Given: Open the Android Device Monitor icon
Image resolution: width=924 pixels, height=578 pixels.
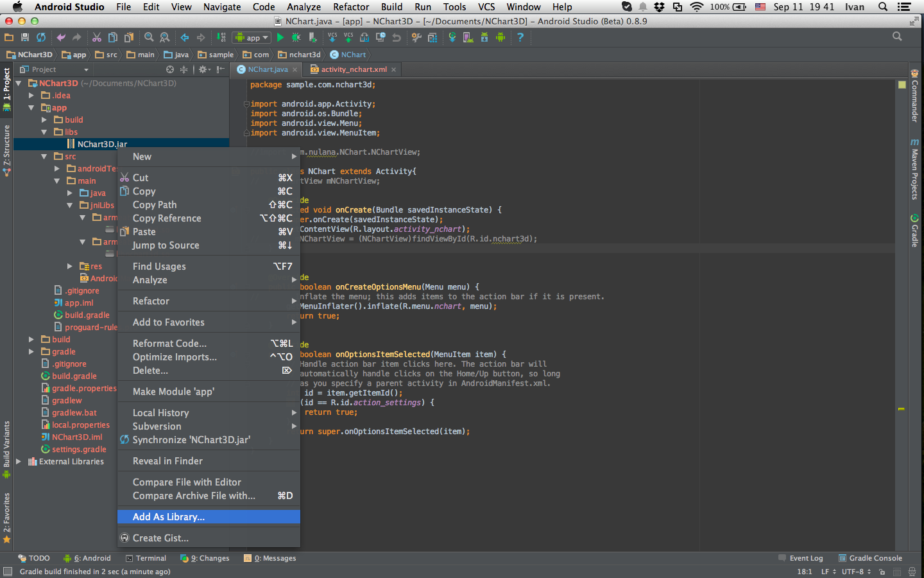Looking at the screenshot, I should coord(501,37).
